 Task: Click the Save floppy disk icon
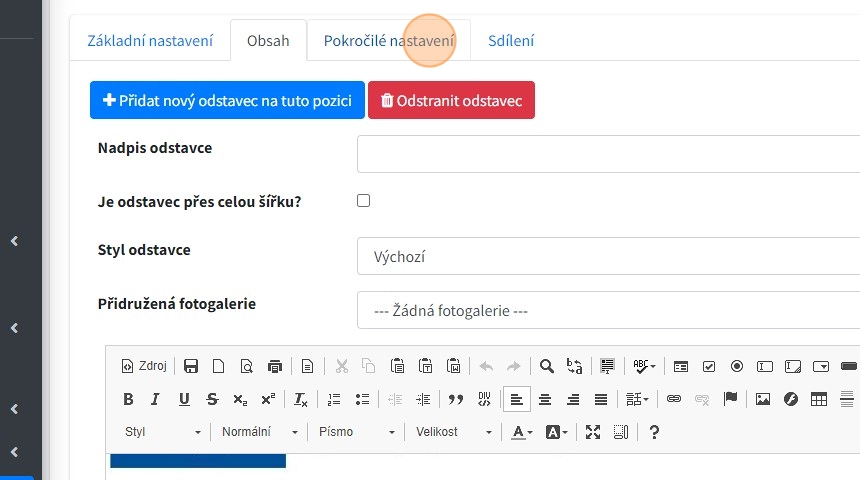pos(191,366)
